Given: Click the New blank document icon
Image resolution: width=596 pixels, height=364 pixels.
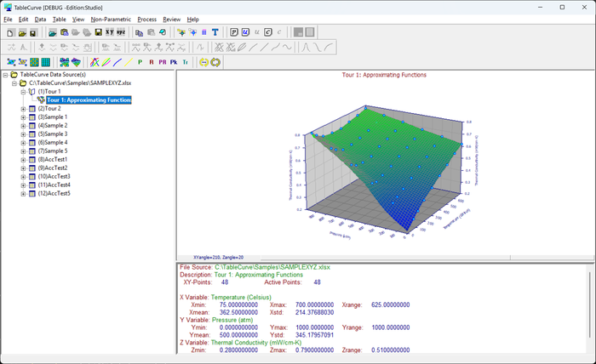Looking at the screenshot, I should (10, 32).
